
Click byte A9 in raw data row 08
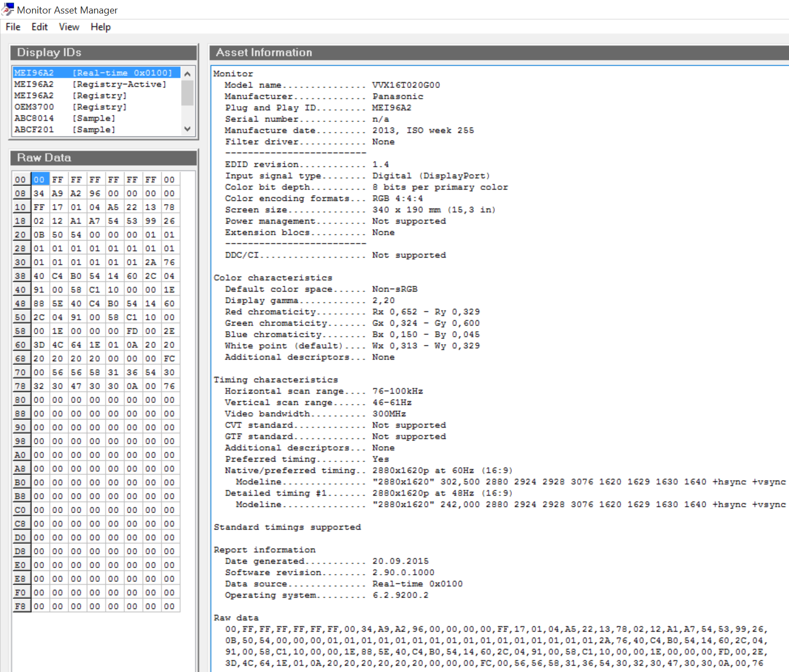pyautogui.click(x=58, y=193)
